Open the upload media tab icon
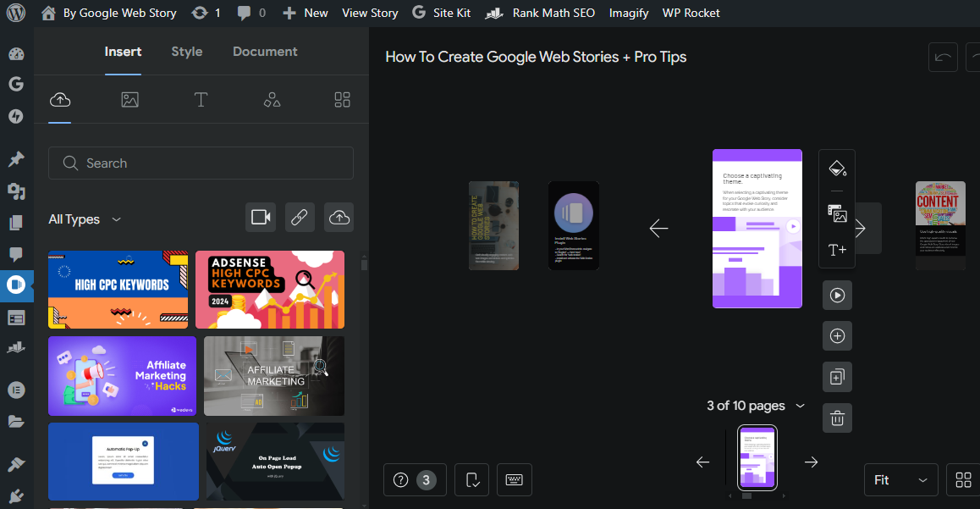Viewport: 980px width, 509px height. tap(60, 99)
